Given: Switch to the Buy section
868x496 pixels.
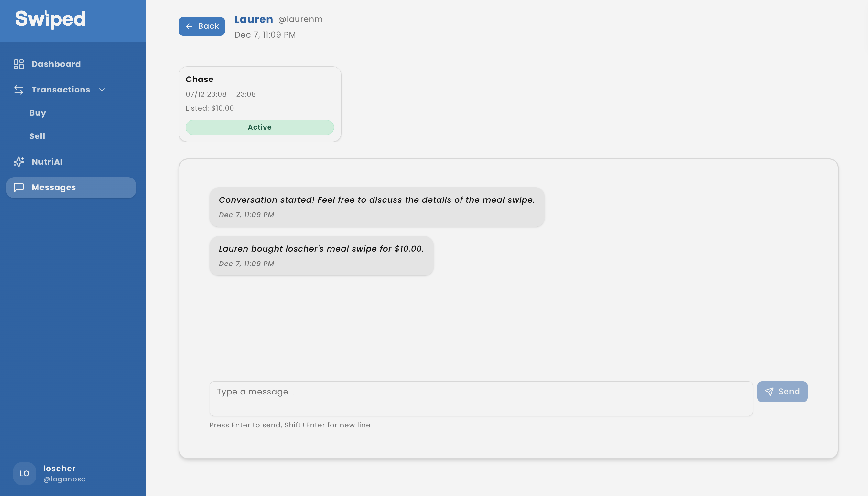Looking at the screenshot, I should [x=38, y=113].
